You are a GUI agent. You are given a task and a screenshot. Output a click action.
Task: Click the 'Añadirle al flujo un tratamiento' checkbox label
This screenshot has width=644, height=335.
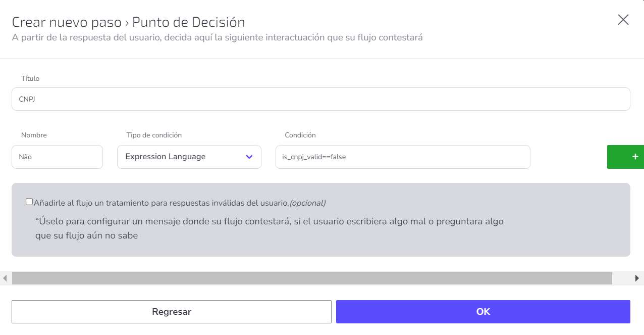(x=161, y=203)
